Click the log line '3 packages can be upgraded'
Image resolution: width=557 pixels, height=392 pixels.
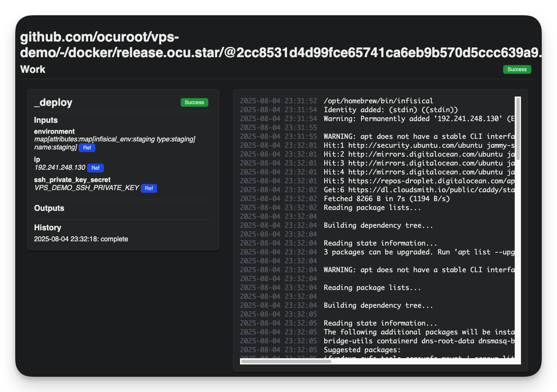pos(419,252)
